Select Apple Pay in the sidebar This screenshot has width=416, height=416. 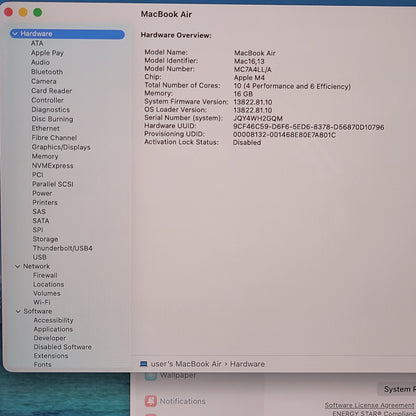pyautogui.click(x=47, y=53)
